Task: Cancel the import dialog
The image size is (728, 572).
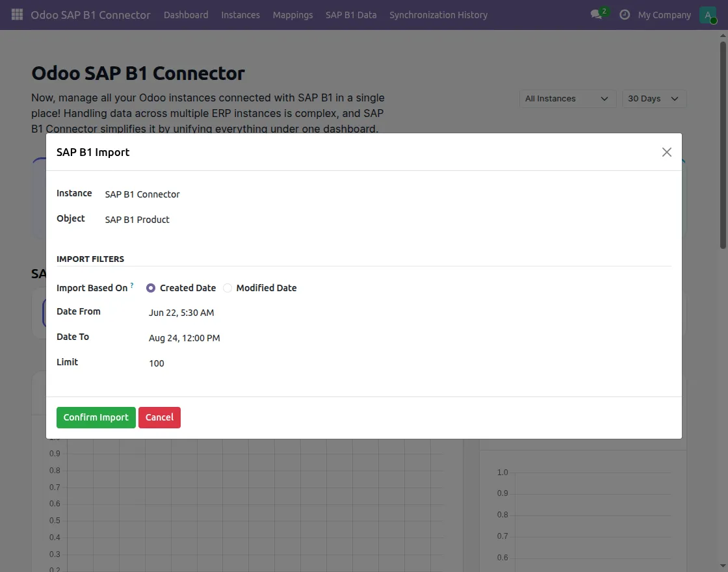Action: tap(159, 417)
